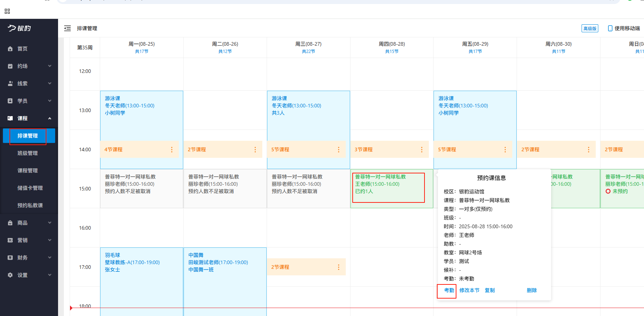Open three-dot menu on Monday's 4节课程 bar
644x316 pixels.
pyautogui.click(x=172, y=149)
